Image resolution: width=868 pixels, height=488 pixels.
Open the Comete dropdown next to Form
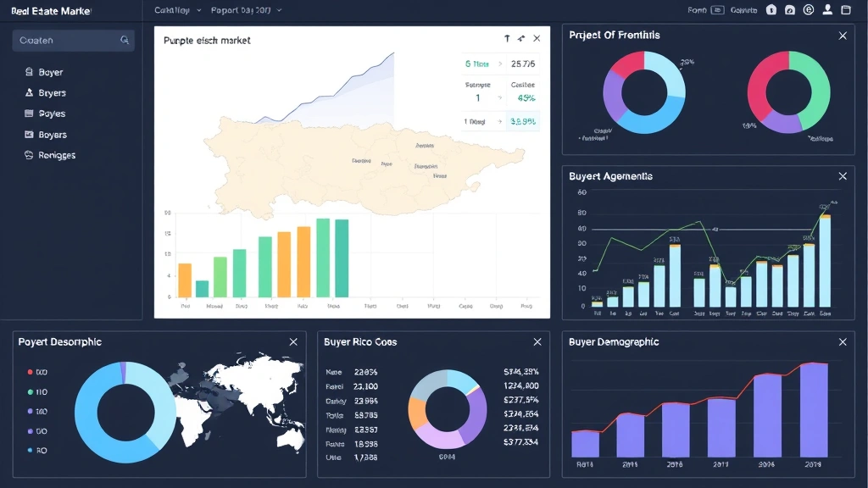(743, 9)
